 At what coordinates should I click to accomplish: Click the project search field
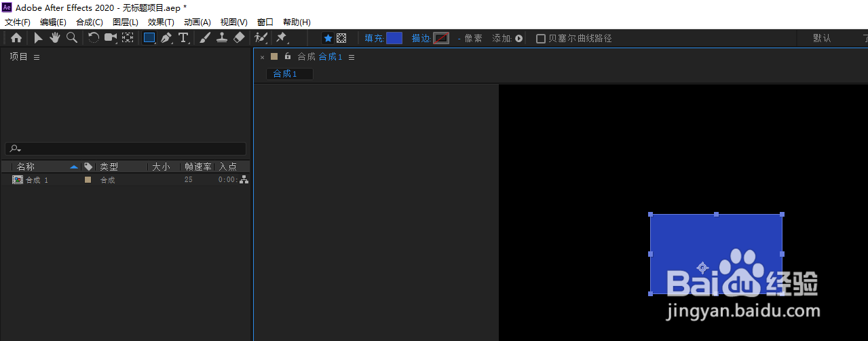tap(126, 149)
